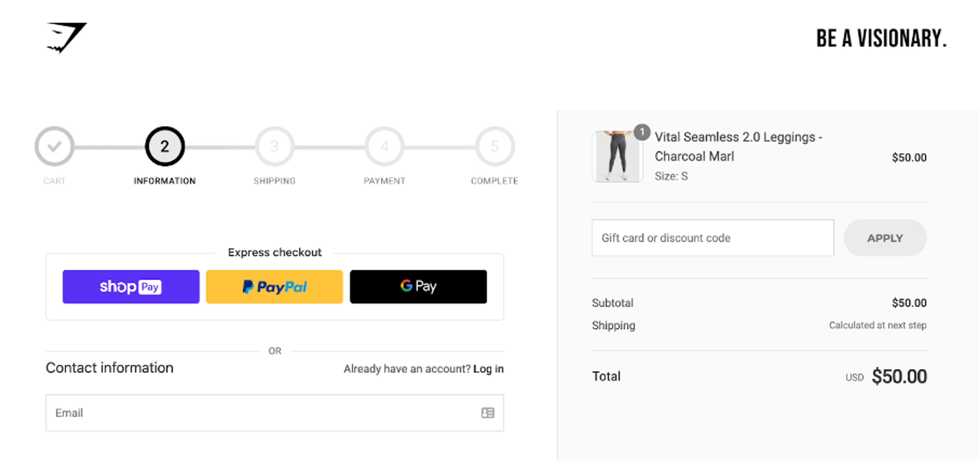Click the Shipping step circle
Image resolution: width=980 pixels, height=462 pixels.
(275, 146)
